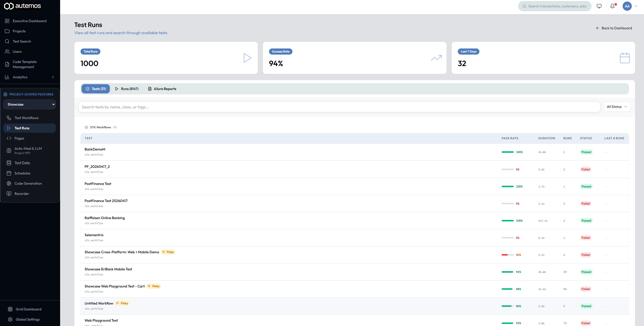The height and width of the screenshot is (326, 644).
Task: Click the Success Rate trend arrow icon
Action: (x=436, y=58)
